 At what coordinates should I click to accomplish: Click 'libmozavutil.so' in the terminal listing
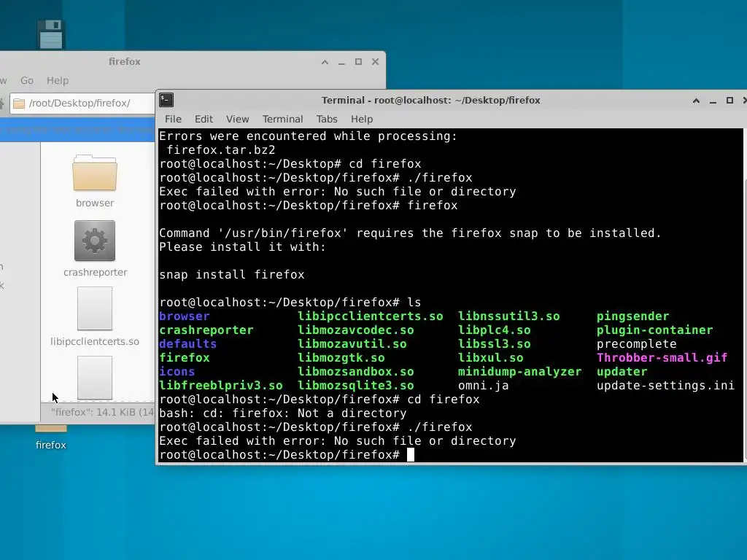pos(352,344)
